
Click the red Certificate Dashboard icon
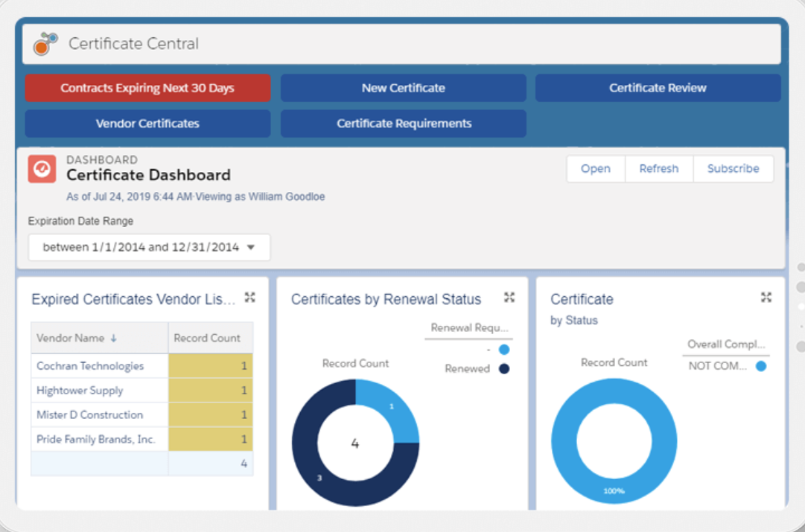[42, 169]
